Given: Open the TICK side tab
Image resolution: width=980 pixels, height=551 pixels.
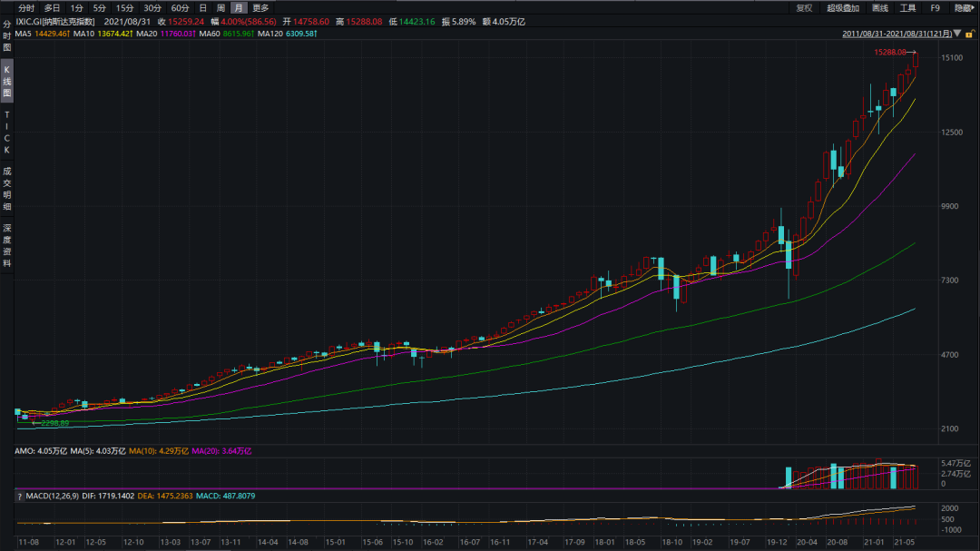Looking at the screenshot, I should pyautogui.click(x=7, y=133).
